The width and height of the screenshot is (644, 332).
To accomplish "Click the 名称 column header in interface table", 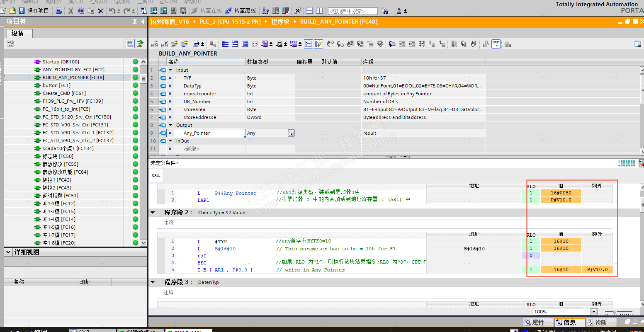I will click(206, 62).
